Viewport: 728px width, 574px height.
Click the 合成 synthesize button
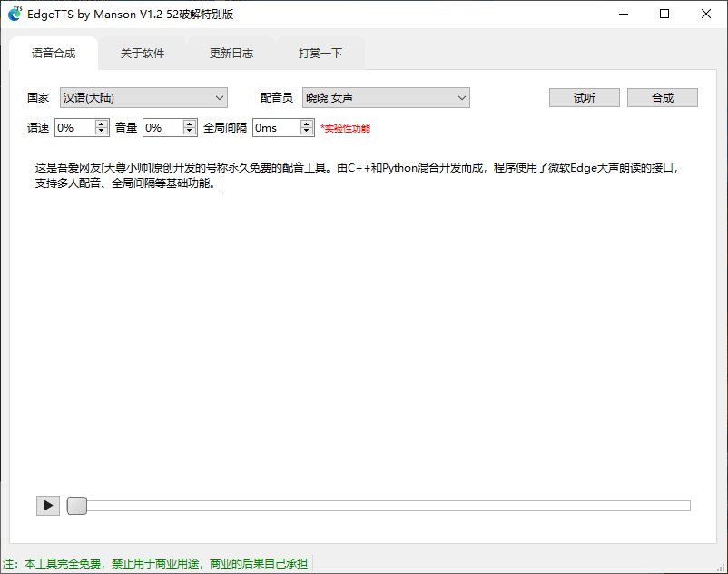662,97
